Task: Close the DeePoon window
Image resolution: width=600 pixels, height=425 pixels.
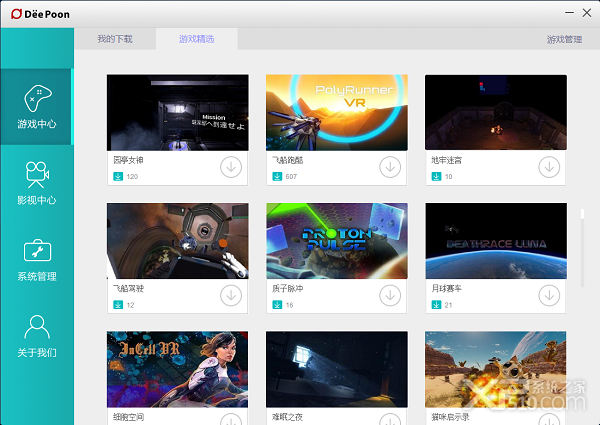Action: click(x=587, y=13)
